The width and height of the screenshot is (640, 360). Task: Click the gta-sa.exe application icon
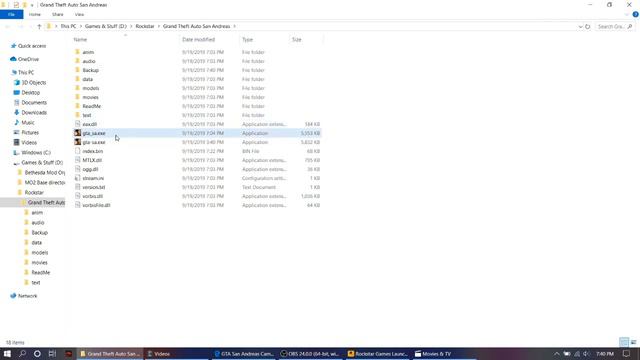[x=78, y=142]
